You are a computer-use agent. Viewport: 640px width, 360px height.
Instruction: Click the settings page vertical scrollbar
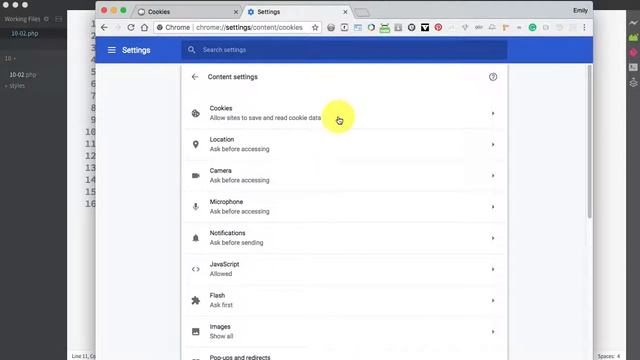(589, 142)
